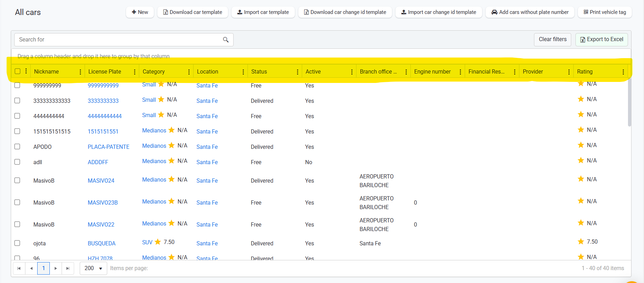Image resolution: width=644 pixels, height=283 pixels.
Task: Click '1 - 40 of 40 items' text
Action: (603, 268)
